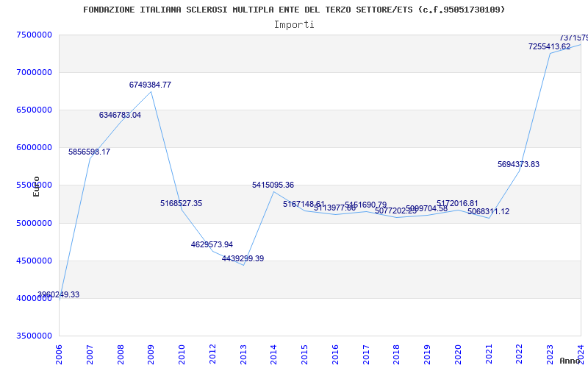Click the year 2015 on x-axis
This screenshot has width=588, height=368.
click(304, 355)
